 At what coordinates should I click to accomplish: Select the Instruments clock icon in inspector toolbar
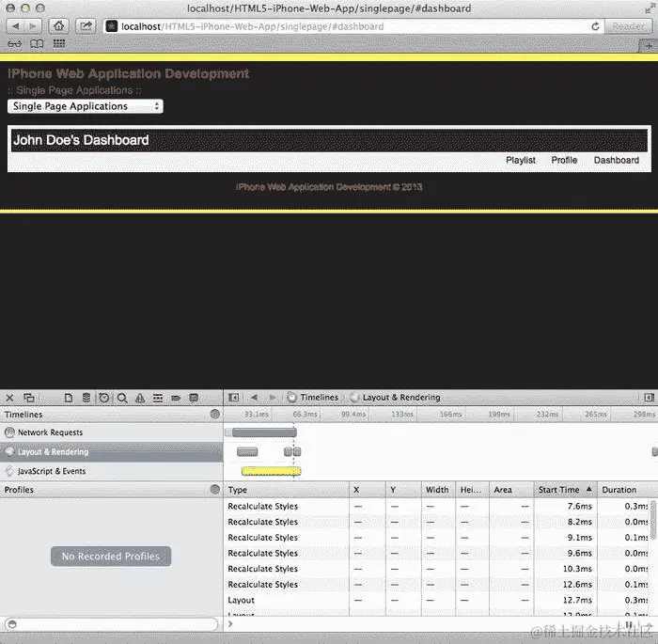(104, 398)
